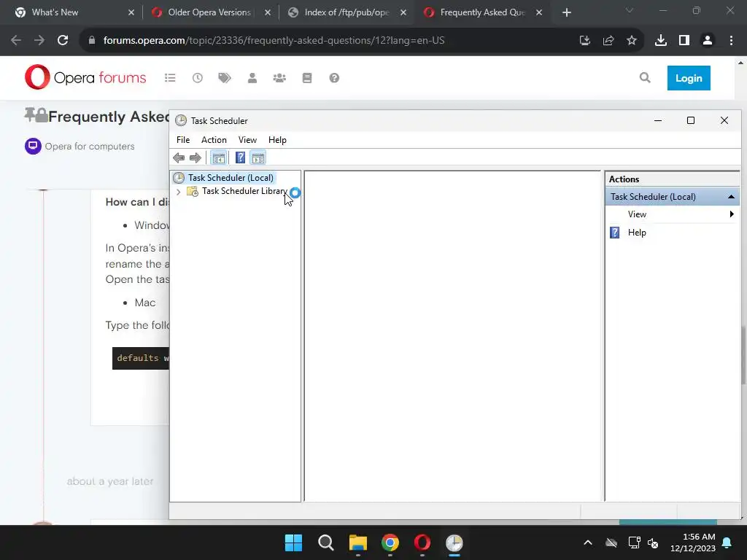Image resolution: width=747 pixels, height=560 pixels.
Task: Open File Explorer from taskbar
Action: (x=357, y=542)
